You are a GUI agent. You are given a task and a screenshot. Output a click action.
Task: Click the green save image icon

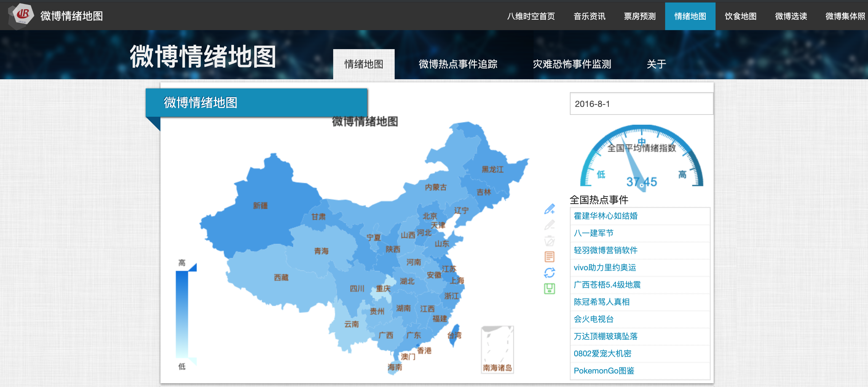point(549,289)
